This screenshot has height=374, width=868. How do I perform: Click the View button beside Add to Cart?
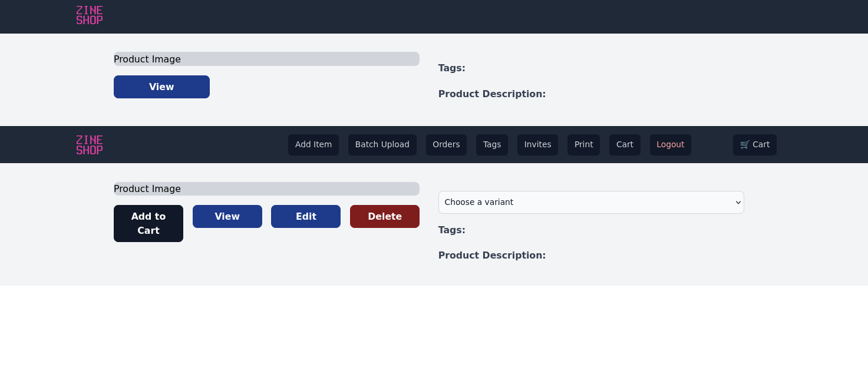(x=227, y=216)
